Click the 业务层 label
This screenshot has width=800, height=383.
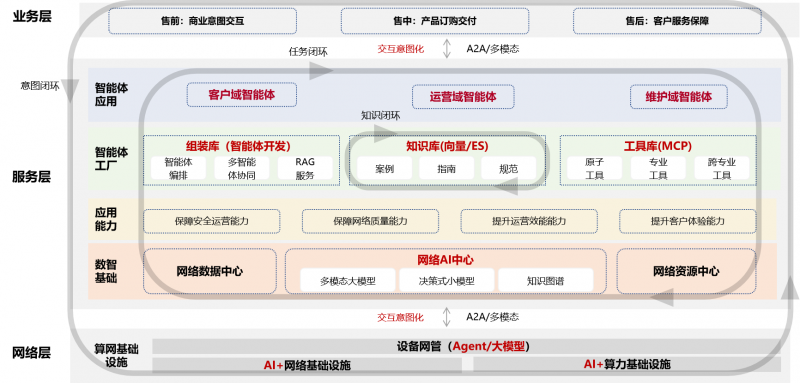32,16
